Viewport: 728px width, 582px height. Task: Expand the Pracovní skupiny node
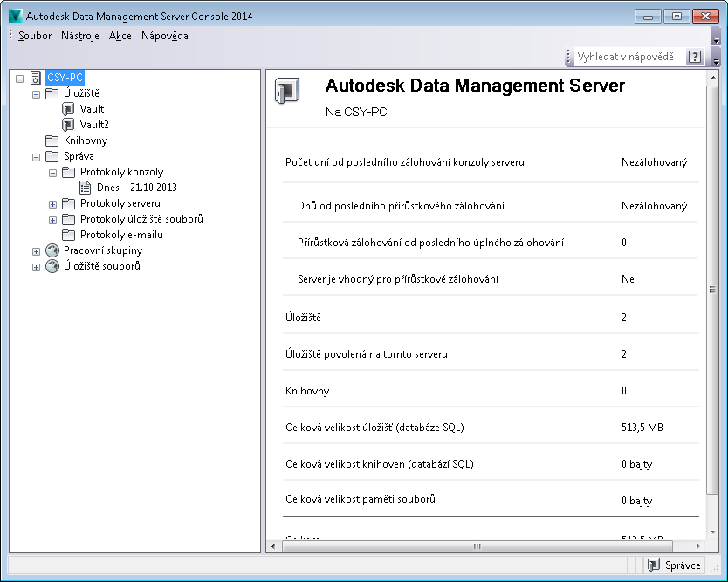pos(36,250)
